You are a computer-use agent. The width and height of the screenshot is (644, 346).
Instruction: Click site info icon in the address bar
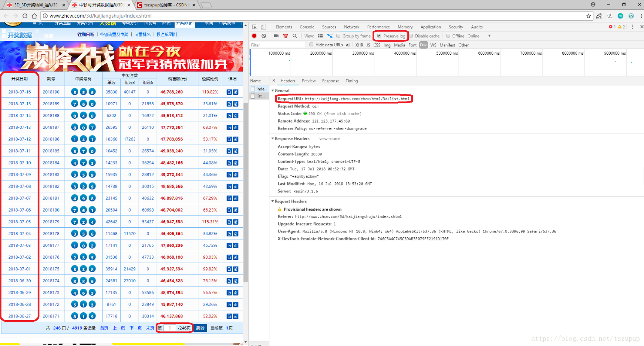(45, 16)
